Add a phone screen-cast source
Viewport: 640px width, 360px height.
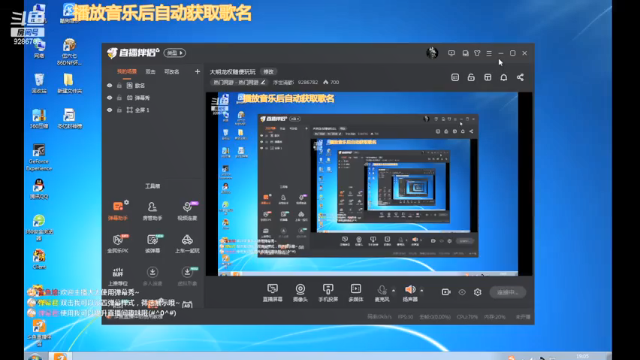328,293
